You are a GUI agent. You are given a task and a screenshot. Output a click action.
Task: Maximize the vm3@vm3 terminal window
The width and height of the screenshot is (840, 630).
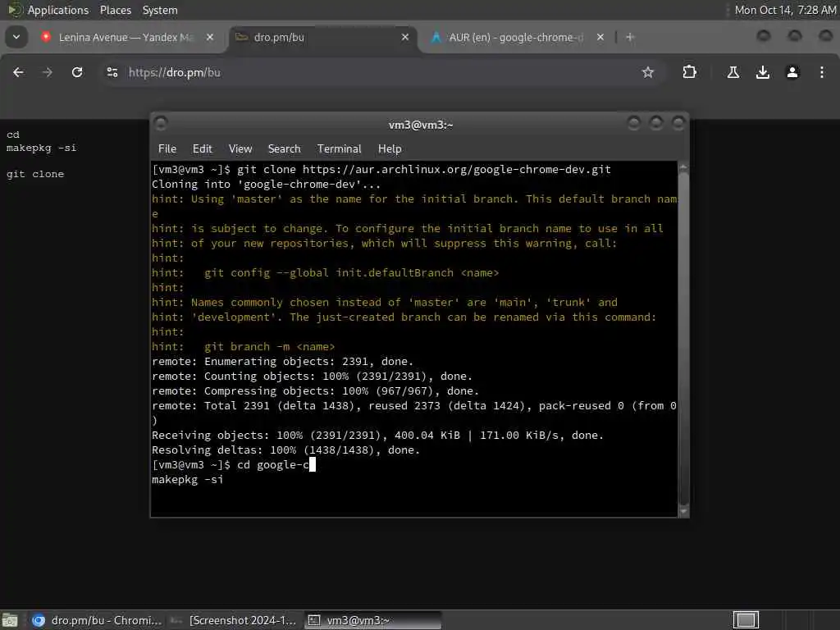pos(655,124)
